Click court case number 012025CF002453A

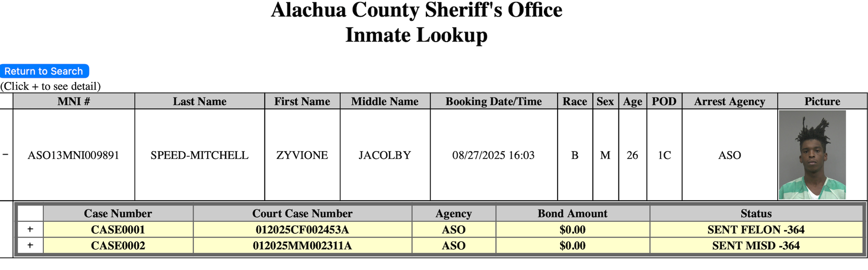pyautogui.click(x=302, y=230)
